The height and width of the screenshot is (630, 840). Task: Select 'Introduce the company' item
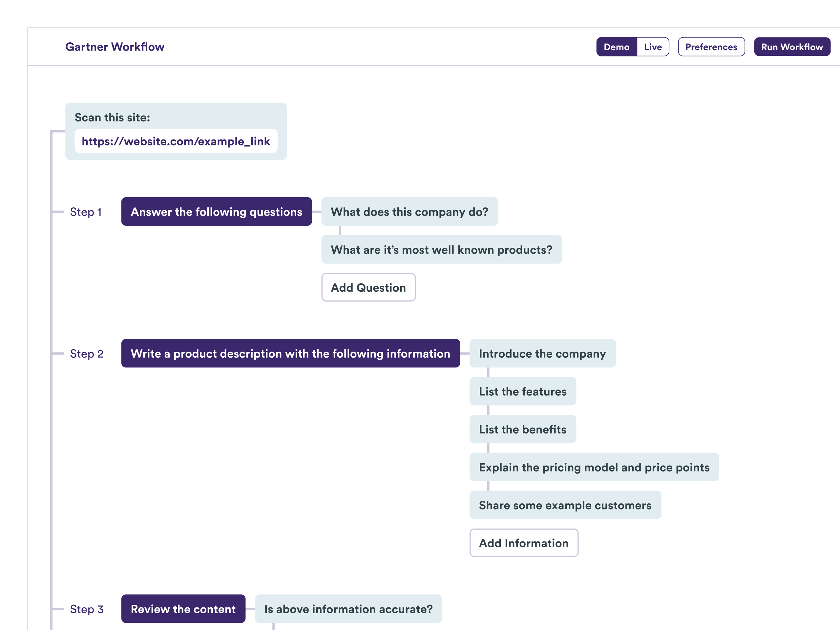pyautogui.click(x=542, y=353)
